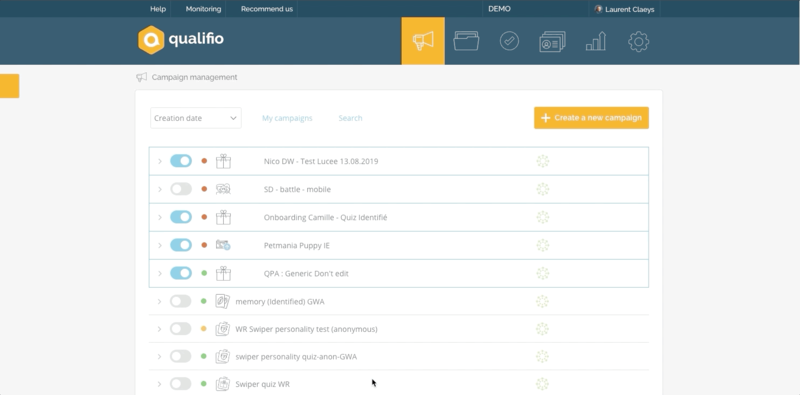Open the settings gear icon in header
Viewport: 800px width, 395px height.
click(638, 41)
